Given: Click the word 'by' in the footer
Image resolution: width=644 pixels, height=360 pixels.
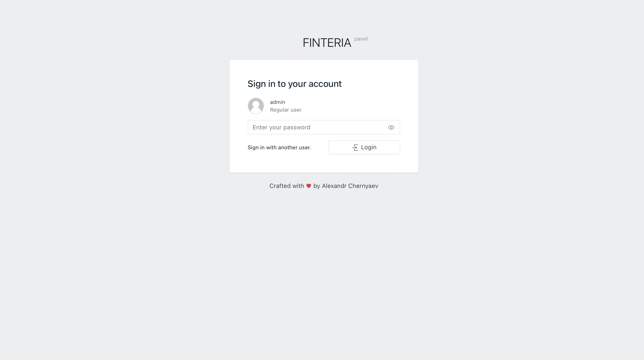Looking at the screenshot, I should (x=316, y=186).
